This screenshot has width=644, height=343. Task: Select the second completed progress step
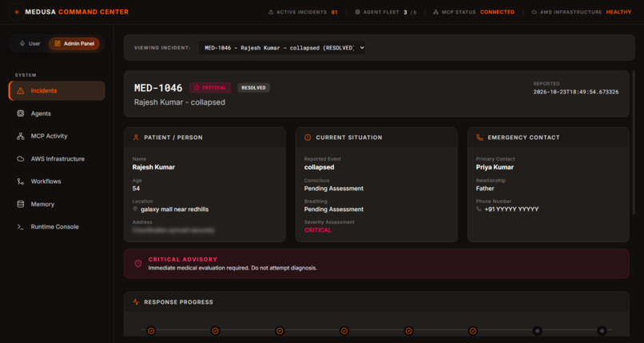(x=215, y=331)
